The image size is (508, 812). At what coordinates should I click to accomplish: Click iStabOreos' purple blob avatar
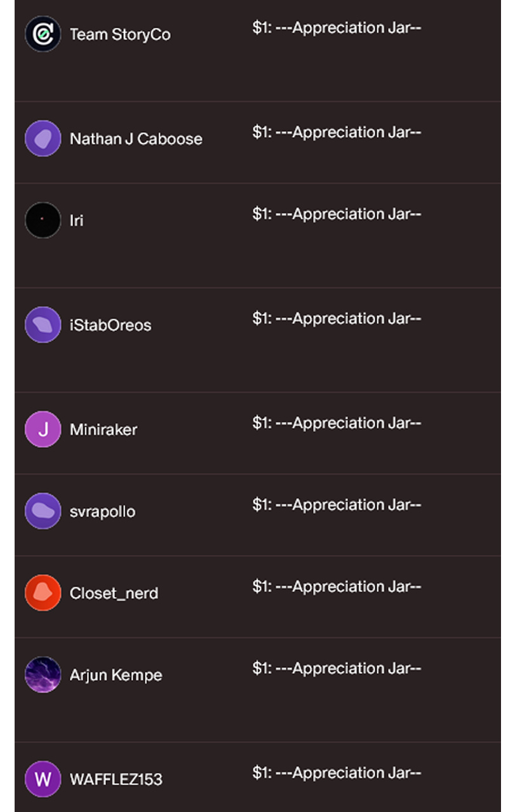click(x=43, y=325)
